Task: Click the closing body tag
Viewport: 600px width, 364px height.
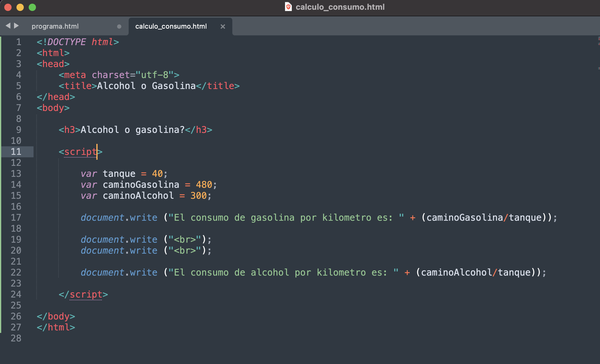Action: click(x=56, y=316)
